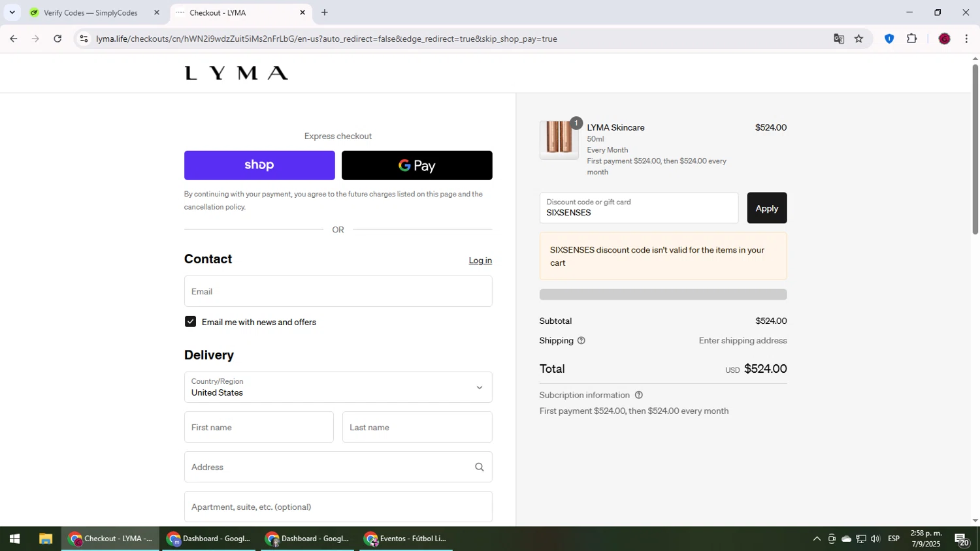This screenshot has height=551, width=980.
Task: Open the Windows Start menu
Action: click(x=14, y=539)
